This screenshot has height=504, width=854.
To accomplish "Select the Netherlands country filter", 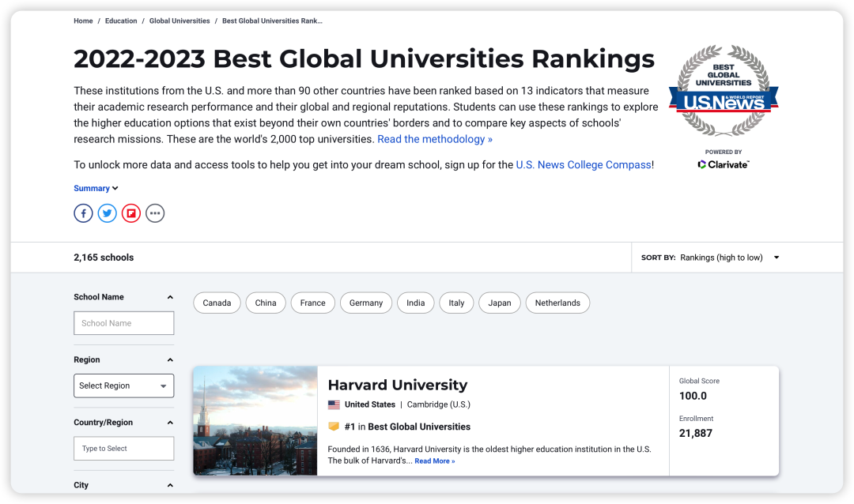I will tap(557, 303).
